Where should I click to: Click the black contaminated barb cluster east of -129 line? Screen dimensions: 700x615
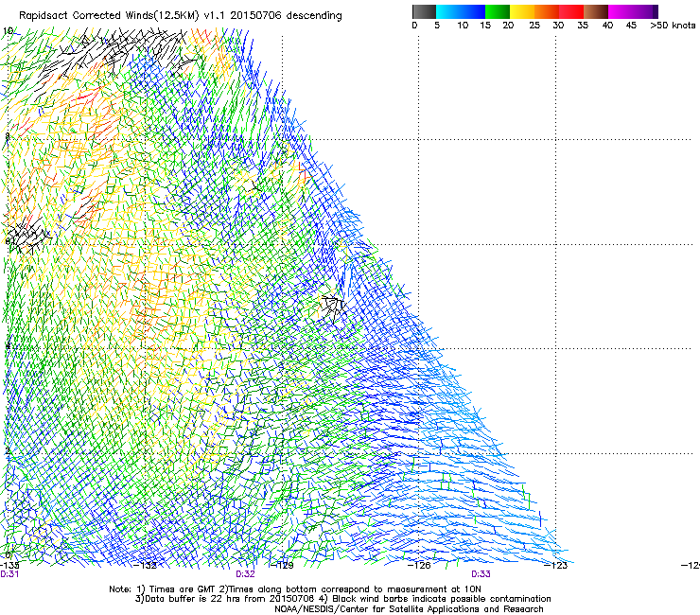pyautogui.click(x=333, y=307)
